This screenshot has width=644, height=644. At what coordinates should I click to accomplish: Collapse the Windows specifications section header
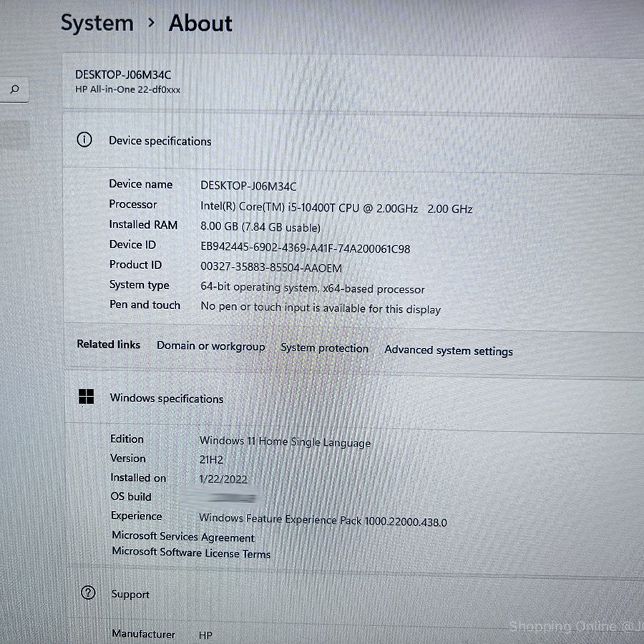coord(354,399)
